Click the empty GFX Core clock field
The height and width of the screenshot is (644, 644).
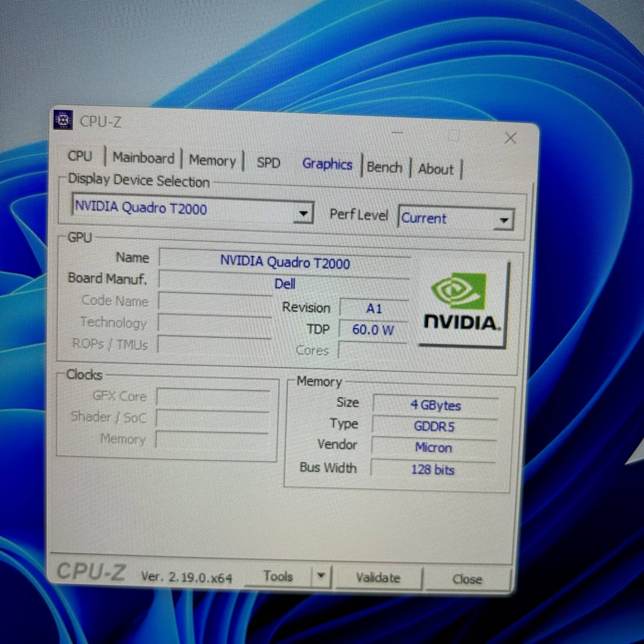pyautogui.click(x=213, y=397)
